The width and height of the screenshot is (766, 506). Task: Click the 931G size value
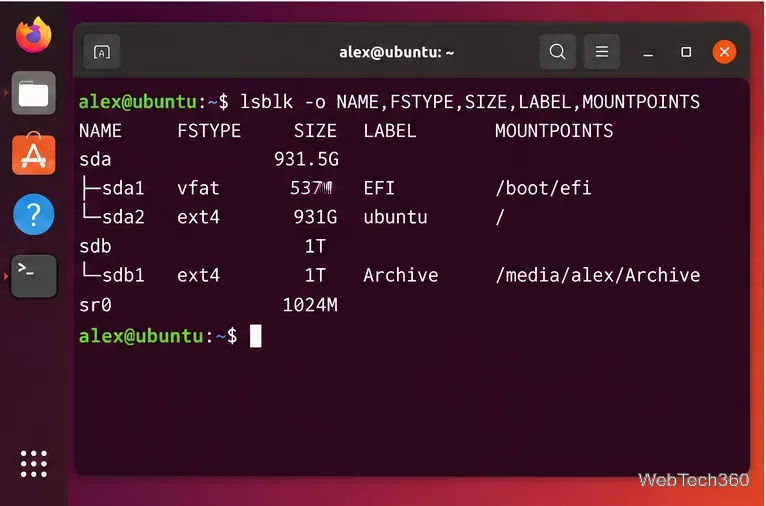tap(315, 217)
